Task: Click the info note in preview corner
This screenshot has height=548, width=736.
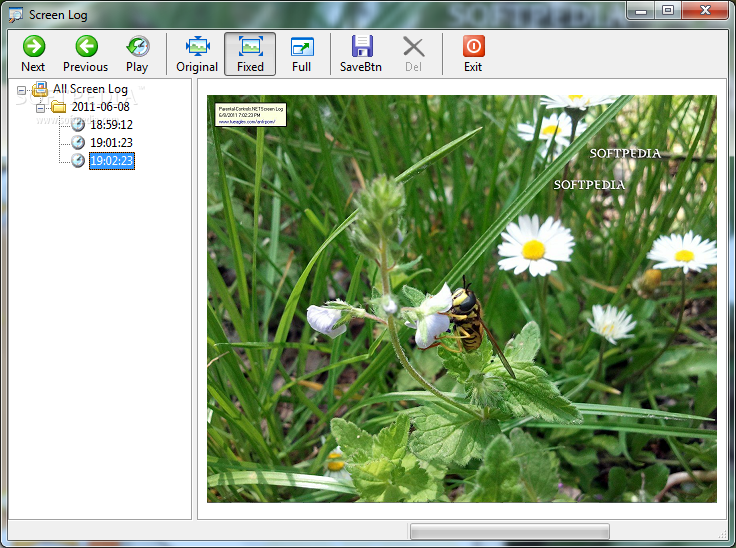Action: point(251,115)
